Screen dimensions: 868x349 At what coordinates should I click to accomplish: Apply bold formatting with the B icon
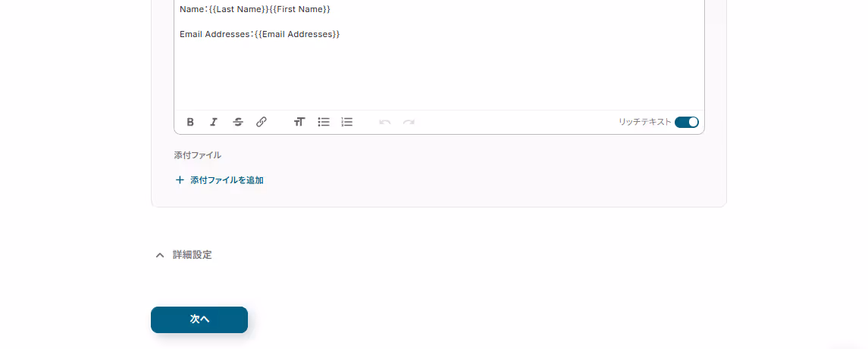(190, 122)
